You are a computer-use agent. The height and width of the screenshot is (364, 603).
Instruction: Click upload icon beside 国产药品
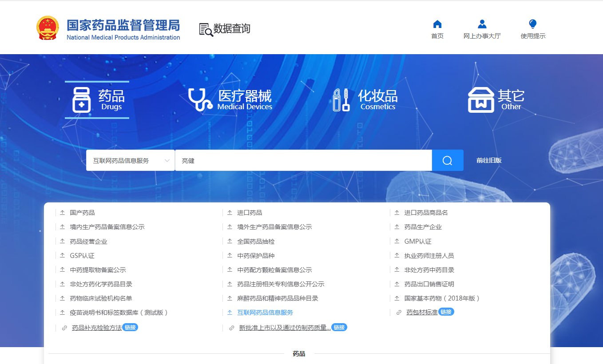[62, 213]
